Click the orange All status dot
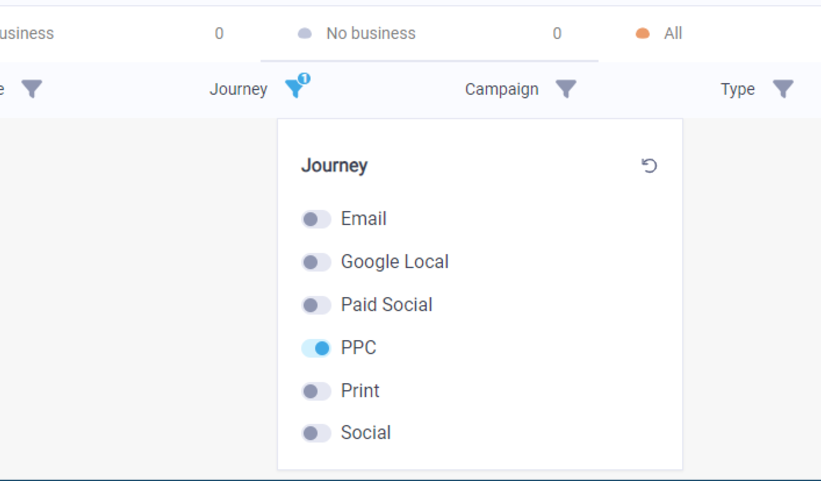 pos(643,34)
